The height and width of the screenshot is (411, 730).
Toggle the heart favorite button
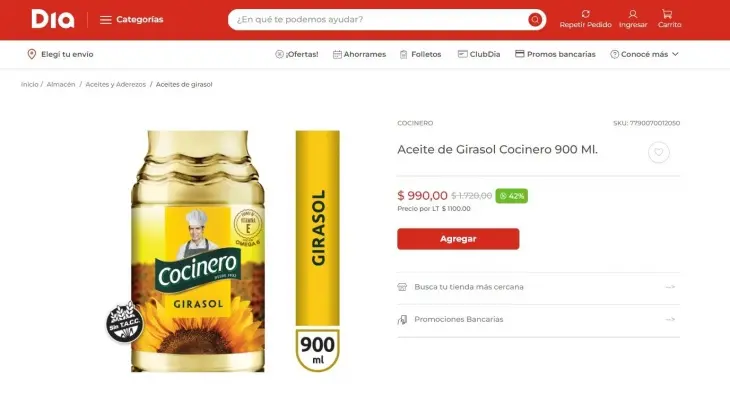tap(658, 152)
